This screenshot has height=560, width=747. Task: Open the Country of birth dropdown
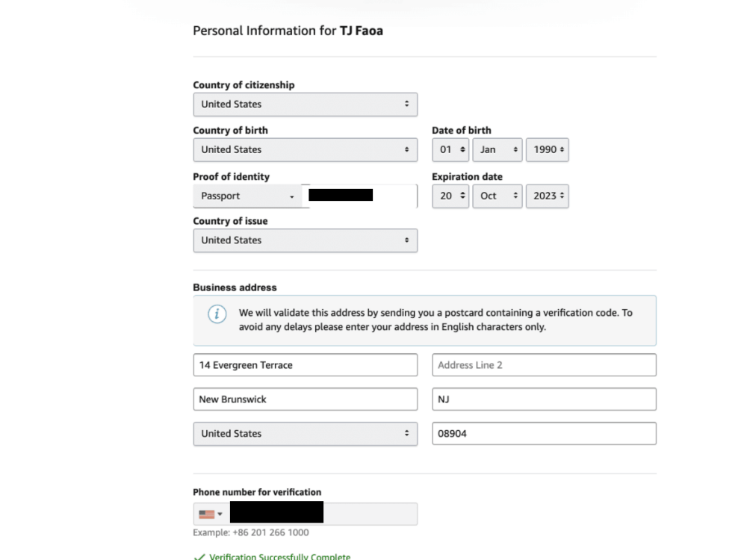[x=305, y=149]
